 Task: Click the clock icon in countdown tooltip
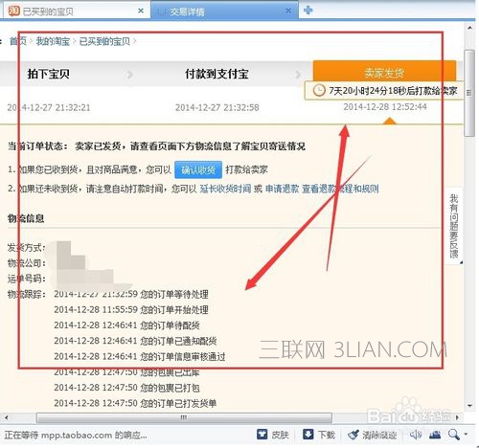point(319,91)
